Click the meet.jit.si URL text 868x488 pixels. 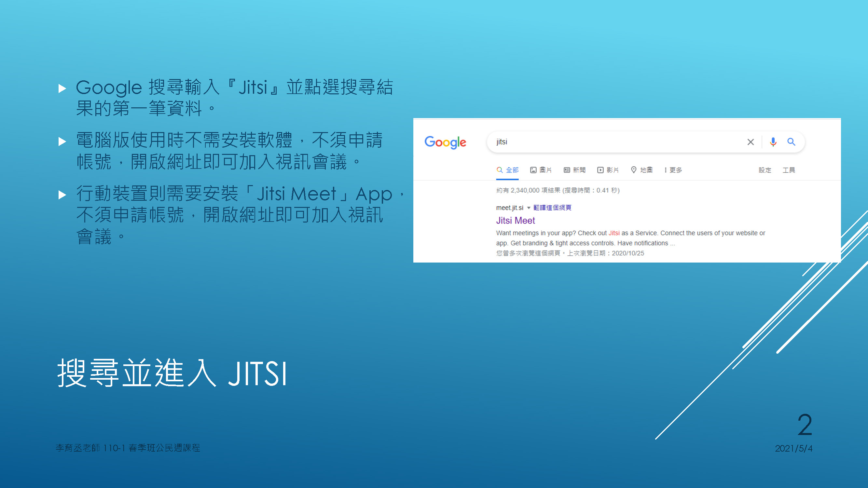[x=509, y=208]
